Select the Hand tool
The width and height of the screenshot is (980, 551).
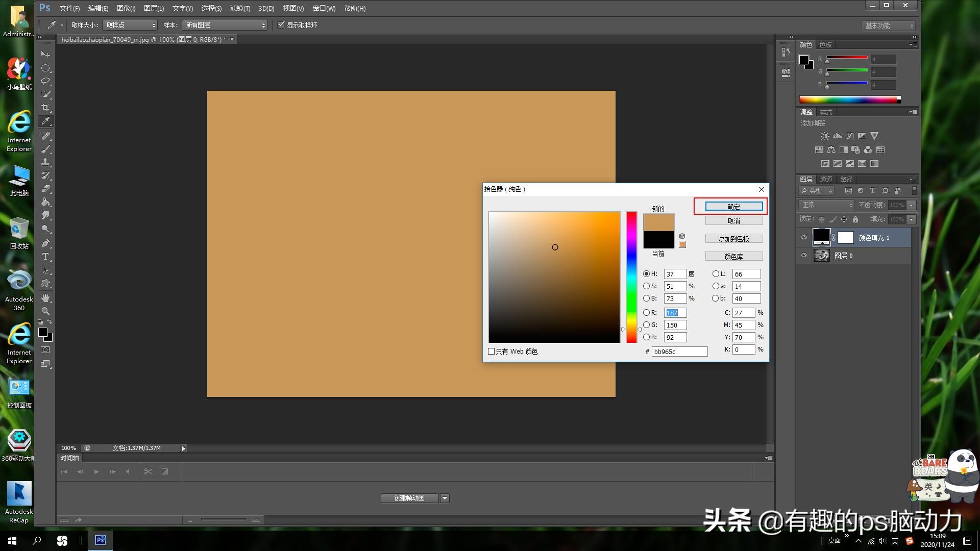tap(45, 298)
